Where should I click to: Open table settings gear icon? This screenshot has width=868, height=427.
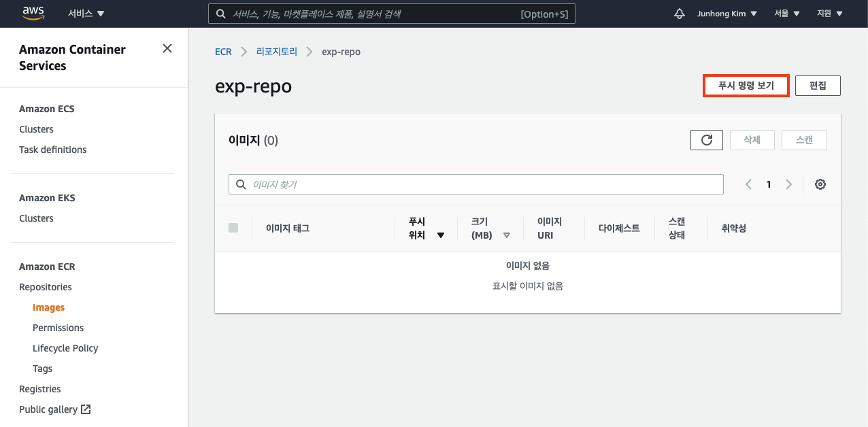(x=820, y=184)
